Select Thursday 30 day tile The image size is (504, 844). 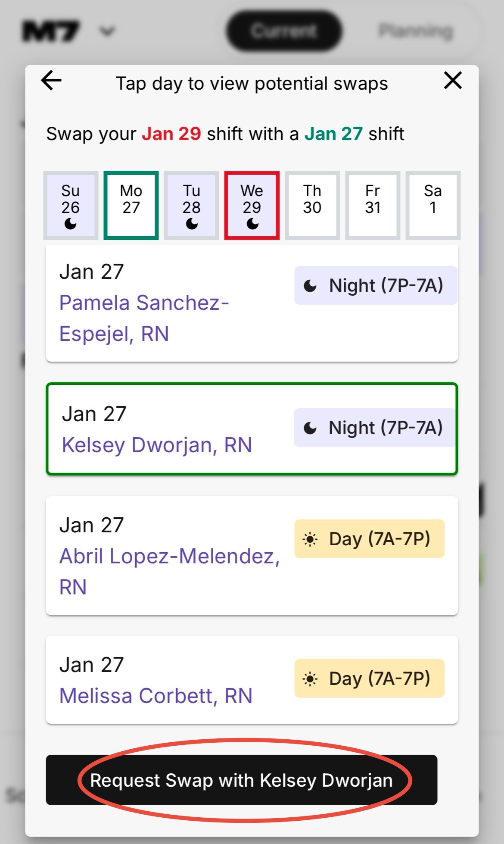(312, 206)
